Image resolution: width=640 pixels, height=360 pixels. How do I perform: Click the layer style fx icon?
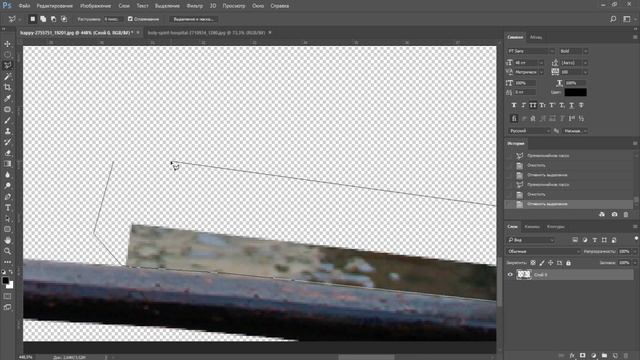tap(572, 356)
